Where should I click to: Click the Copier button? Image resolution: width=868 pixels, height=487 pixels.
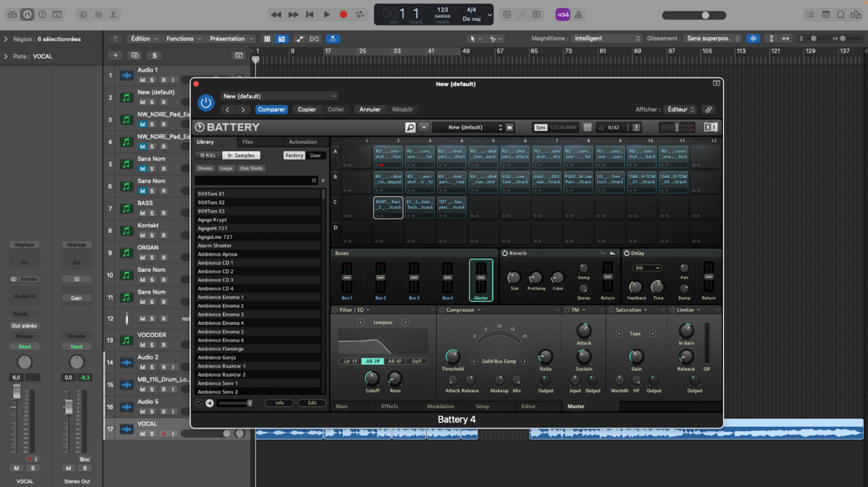(x=307, y=109)
